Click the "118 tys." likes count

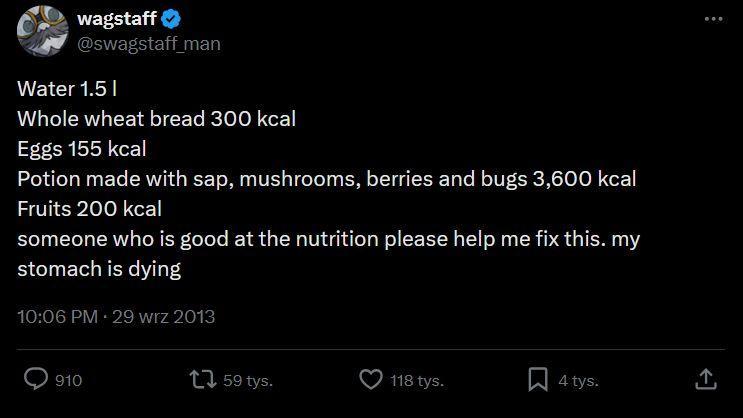click(416, 381)
